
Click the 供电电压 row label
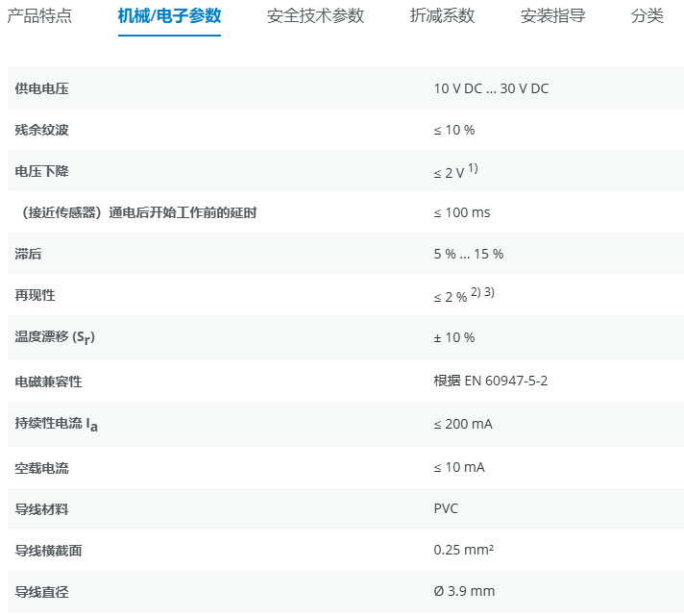(x=42, y=88)
